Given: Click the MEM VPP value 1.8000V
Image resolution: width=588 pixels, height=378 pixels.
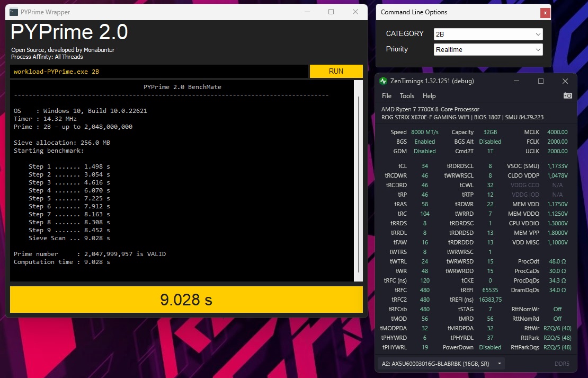Looking at the screenshot, I should [x=557, y=233].
